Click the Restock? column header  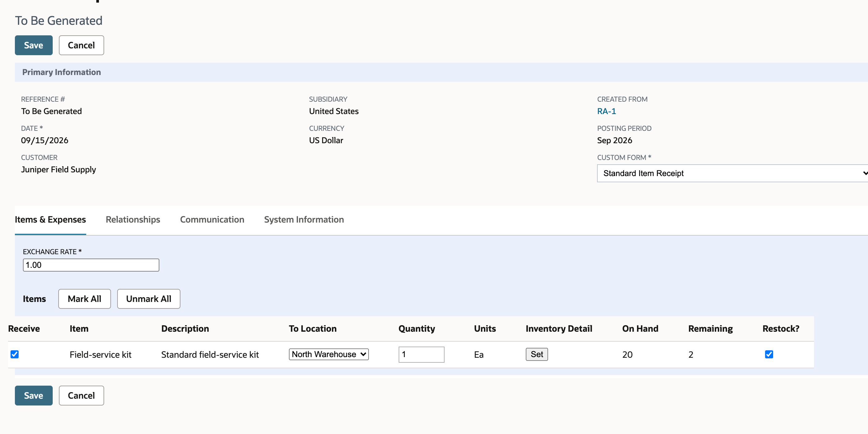coord(781,329)
